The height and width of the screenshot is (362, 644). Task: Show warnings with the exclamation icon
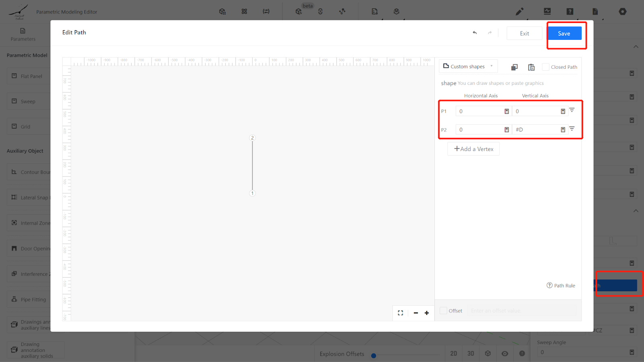522,354
